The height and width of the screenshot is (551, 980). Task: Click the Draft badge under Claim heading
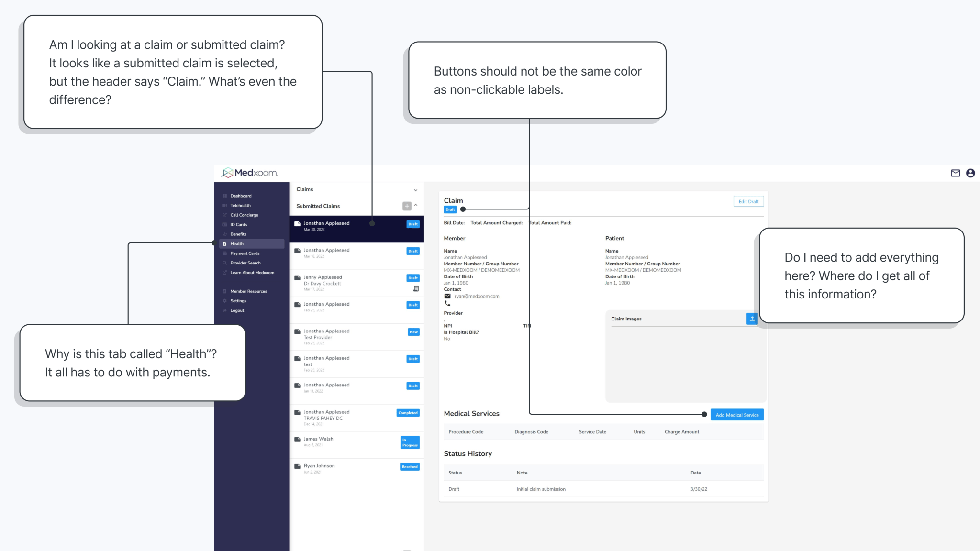[x=450, y=209]
